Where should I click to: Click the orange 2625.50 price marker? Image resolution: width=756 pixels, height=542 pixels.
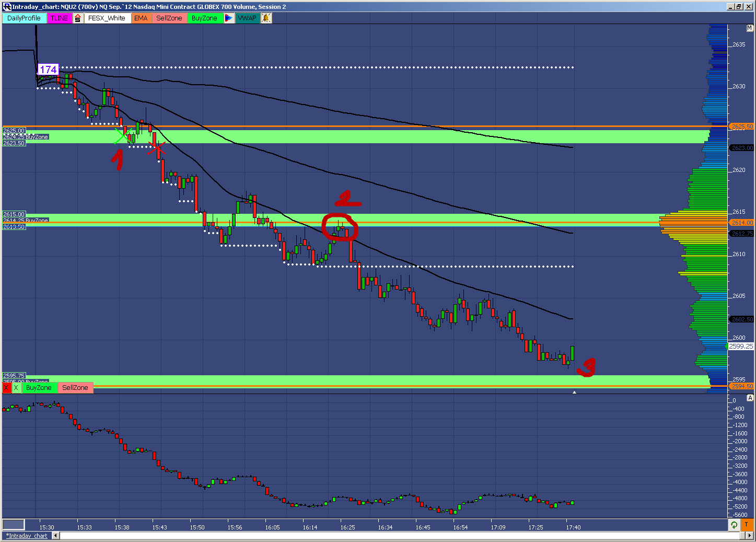[x=742, y=126]
